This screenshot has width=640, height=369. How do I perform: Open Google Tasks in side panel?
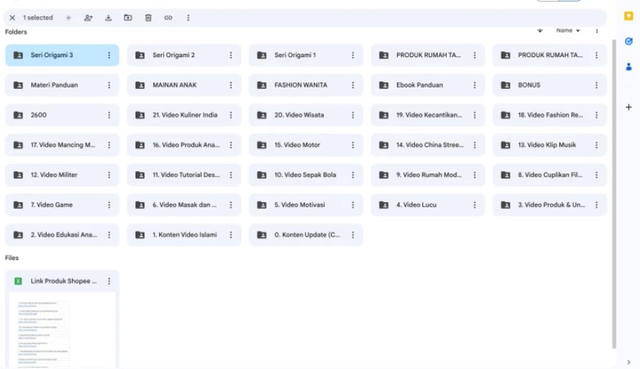click(629, 41)
